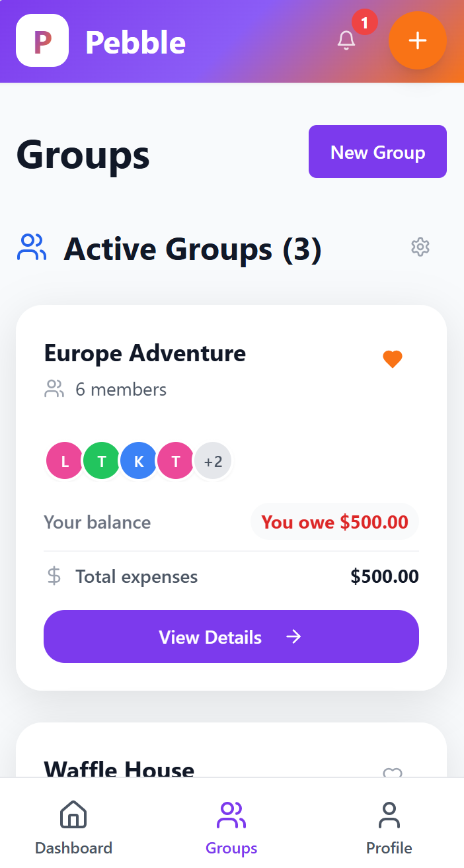
Task: Select the Groups tab
Action: pyautogui.click(x=231, y=827)
